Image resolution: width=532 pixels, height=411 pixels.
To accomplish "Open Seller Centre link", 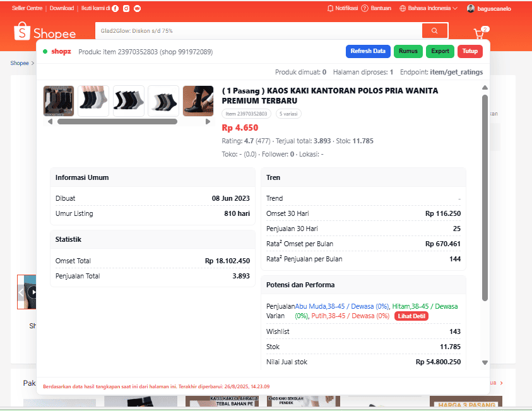I will click(27, 8).
